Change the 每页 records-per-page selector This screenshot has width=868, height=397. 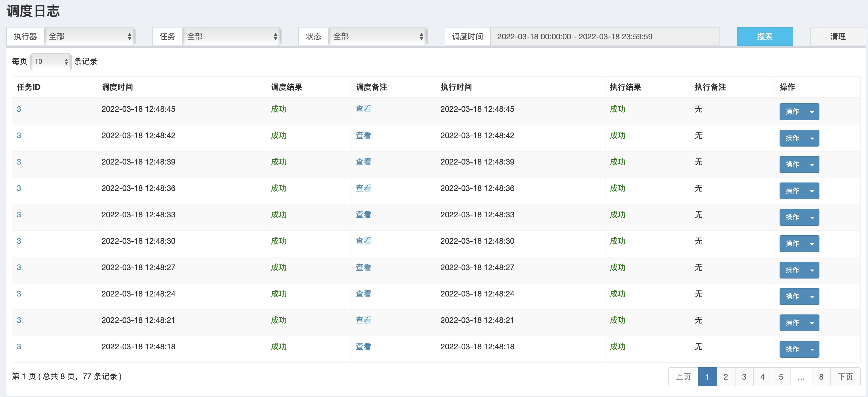tap(51, 61)
